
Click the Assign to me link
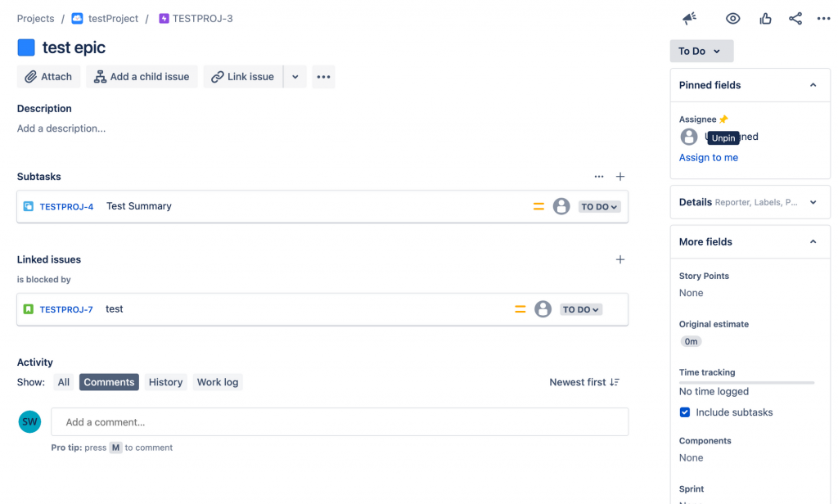708,158
